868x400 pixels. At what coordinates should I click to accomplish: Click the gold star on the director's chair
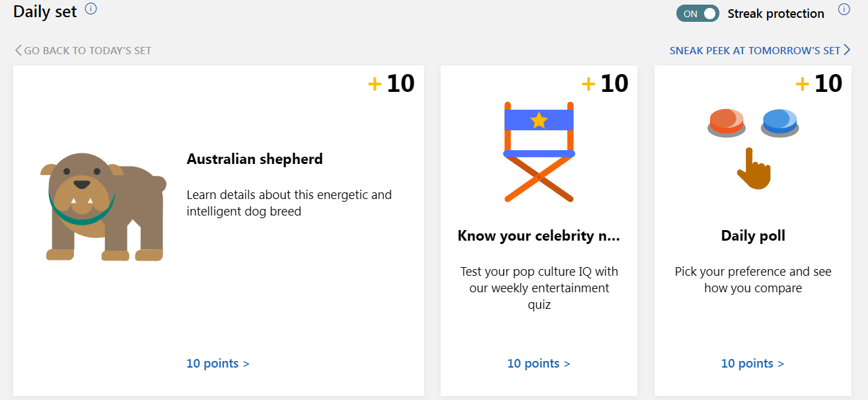coord(540,119)
